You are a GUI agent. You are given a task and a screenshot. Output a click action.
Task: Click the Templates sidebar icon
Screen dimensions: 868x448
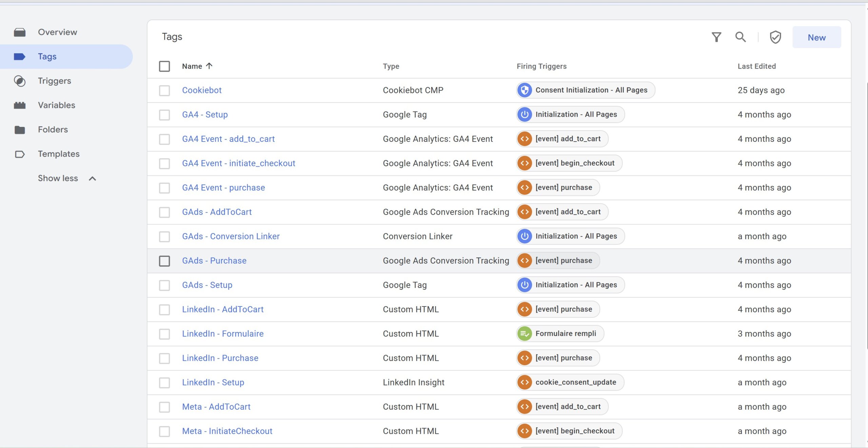click(20, 154)
